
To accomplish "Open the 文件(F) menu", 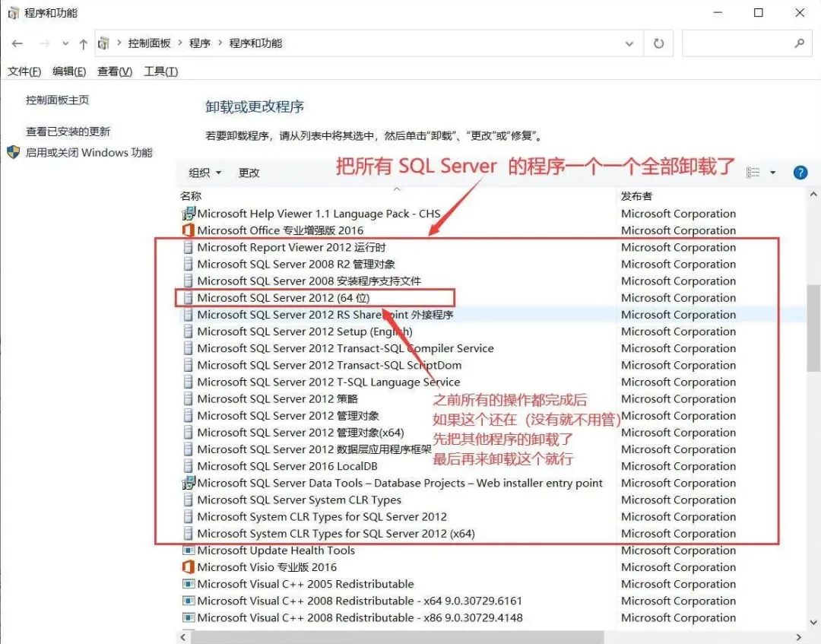I will 24,71.
